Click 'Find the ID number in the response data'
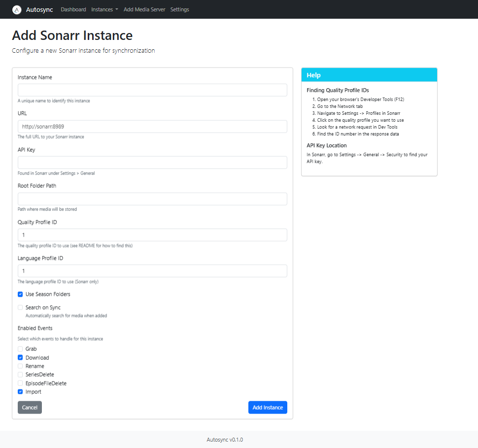 (358, 134)
